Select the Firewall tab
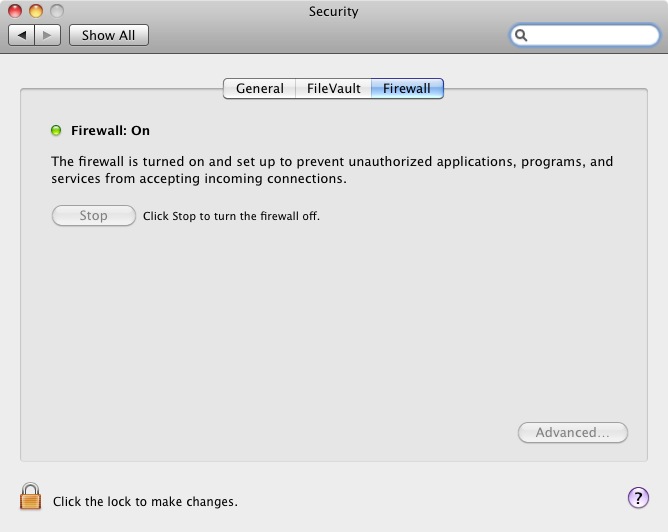 coord(407,89)
